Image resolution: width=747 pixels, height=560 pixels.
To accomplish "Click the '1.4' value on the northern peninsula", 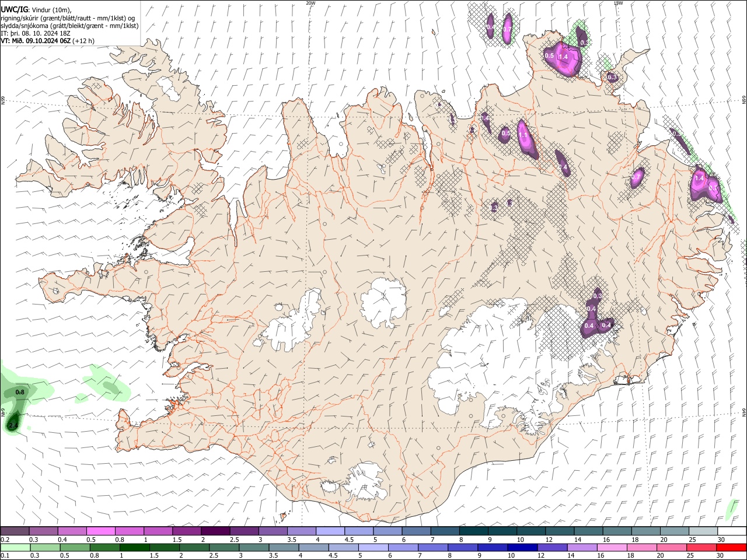I will (x=563, y=57).
